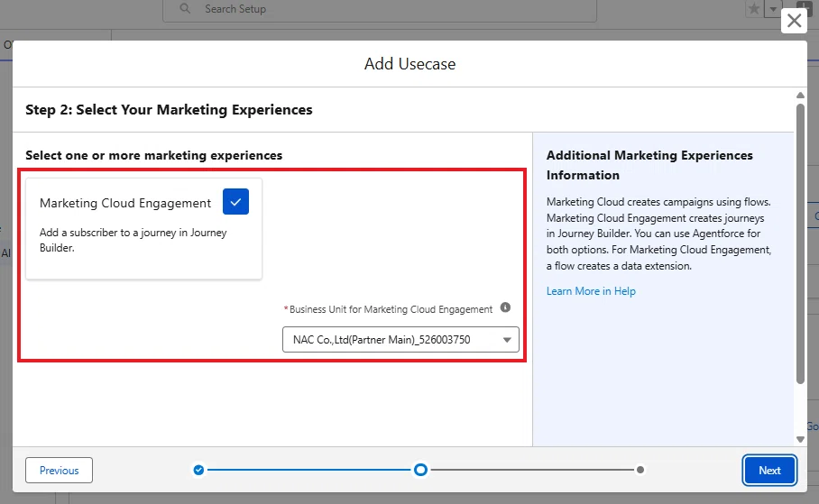819x504 pixels.
Task: Click the Business Unit info icon
Action: coord(505,307)
